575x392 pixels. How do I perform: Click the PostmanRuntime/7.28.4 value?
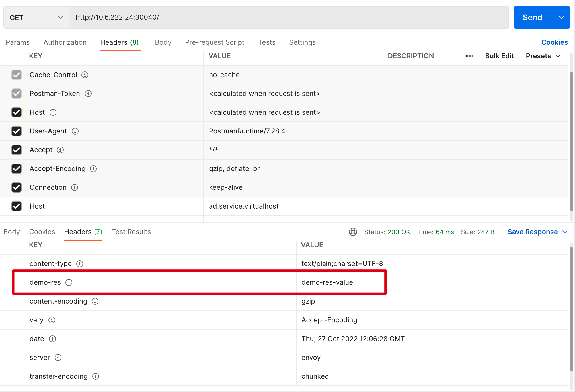(247, 131)
